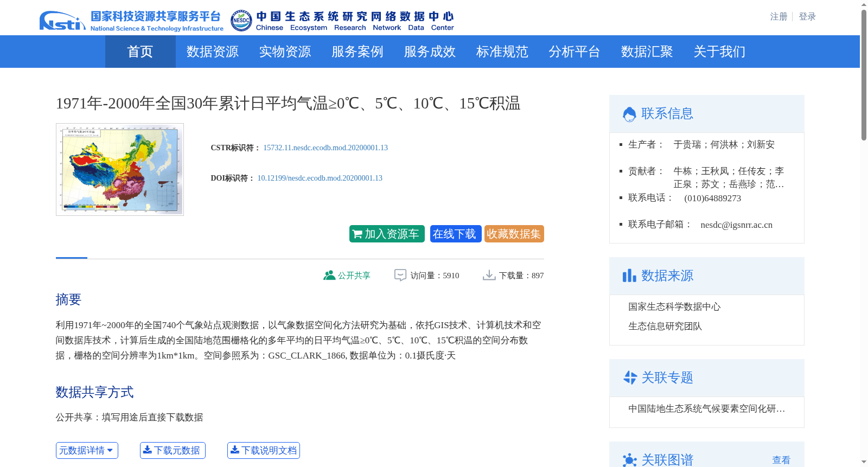Click the scrollbar up arrow
Image resolution: width=868 pixels, height=467 pixels.
(864, 4)
